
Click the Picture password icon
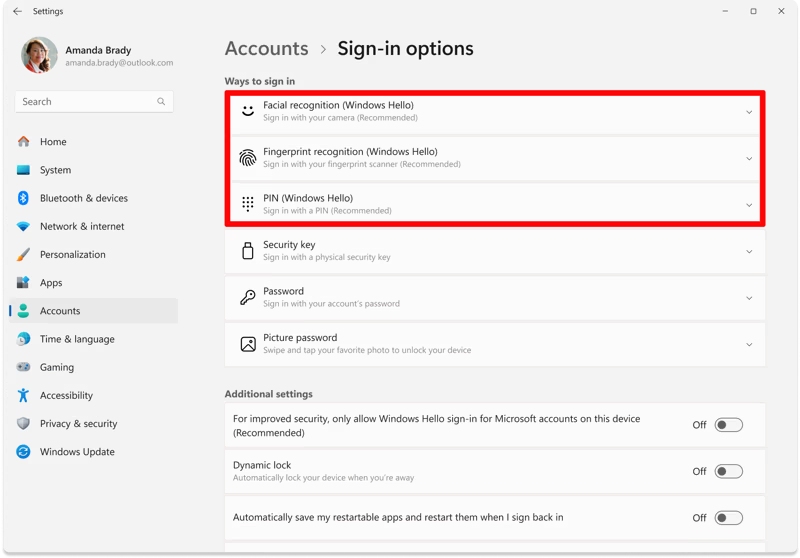pyautogui.click(x=248, y=344)
